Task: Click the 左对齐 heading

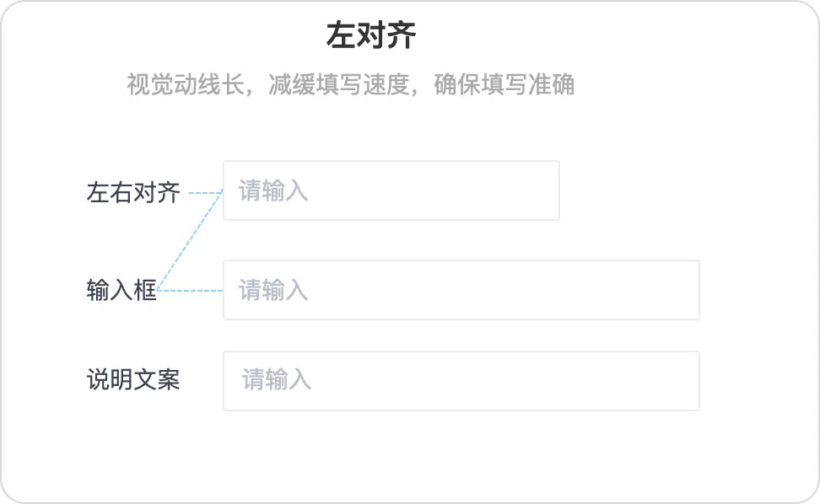Action: pos(371,35)
